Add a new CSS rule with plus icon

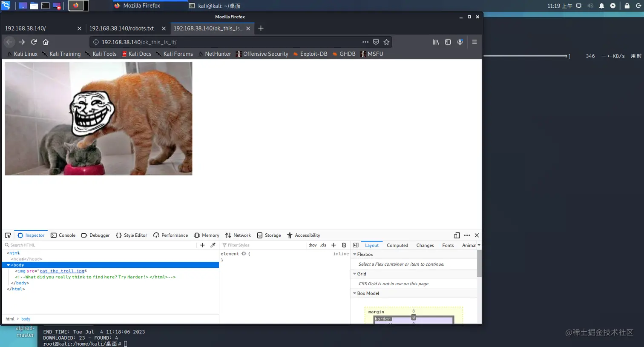coord(333,245)
